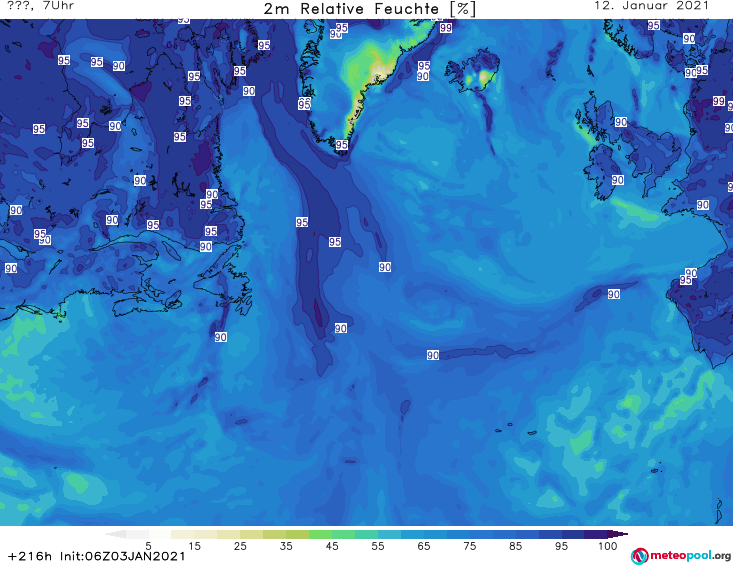Click the '65' value on the color scale

424,546
